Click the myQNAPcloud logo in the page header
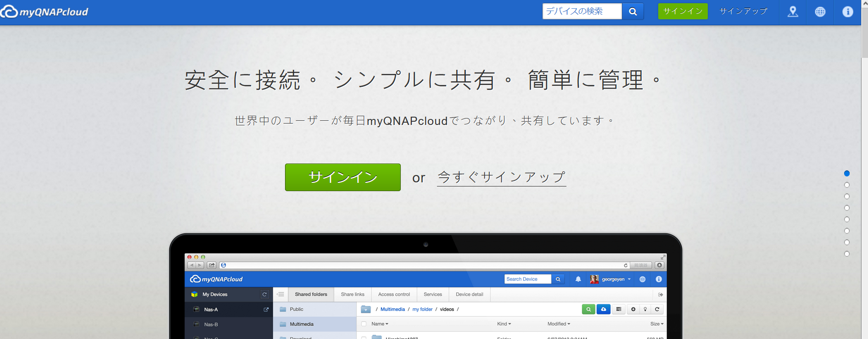The height and width of the screenshot is (339, 868). pos(45,11)
